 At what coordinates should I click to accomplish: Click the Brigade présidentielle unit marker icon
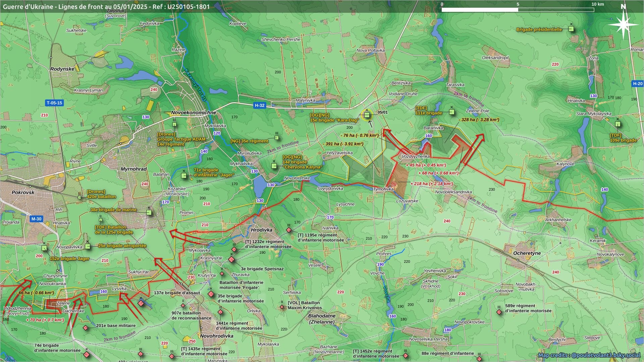point(571,29)
